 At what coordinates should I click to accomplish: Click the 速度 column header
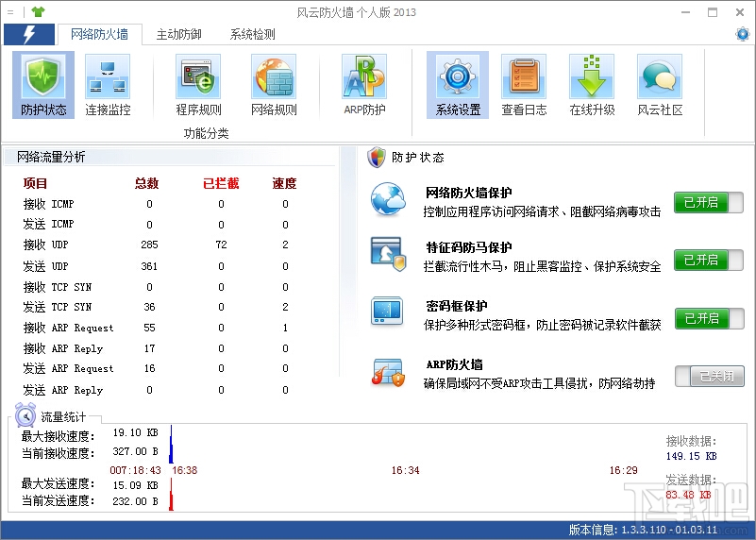284,183
